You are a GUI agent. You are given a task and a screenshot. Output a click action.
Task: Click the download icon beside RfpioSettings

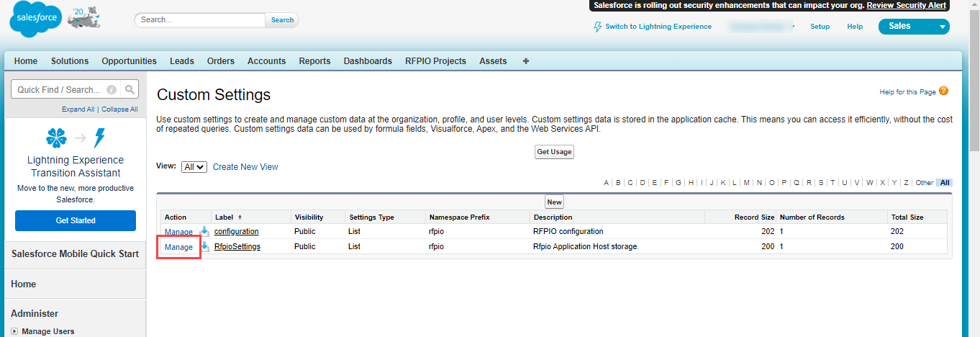(204, 246)
